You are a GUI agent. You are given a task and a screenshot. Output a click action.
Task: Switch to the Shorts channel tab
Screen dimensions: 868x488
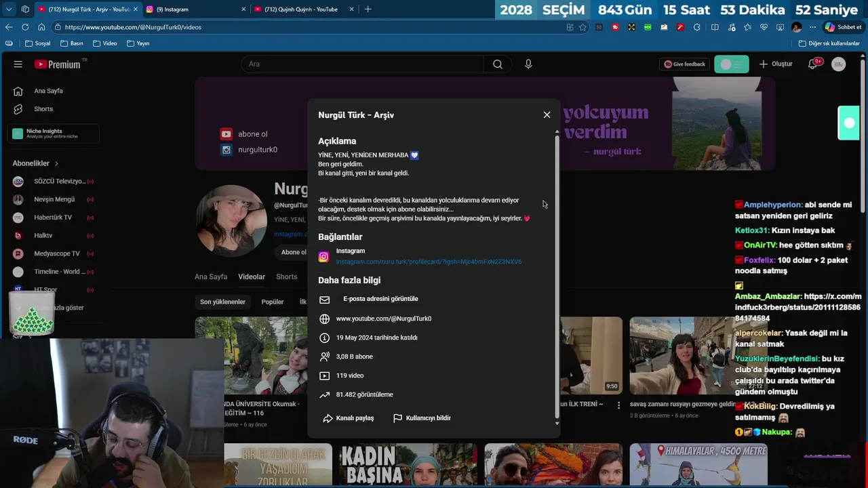pos(287,277)
